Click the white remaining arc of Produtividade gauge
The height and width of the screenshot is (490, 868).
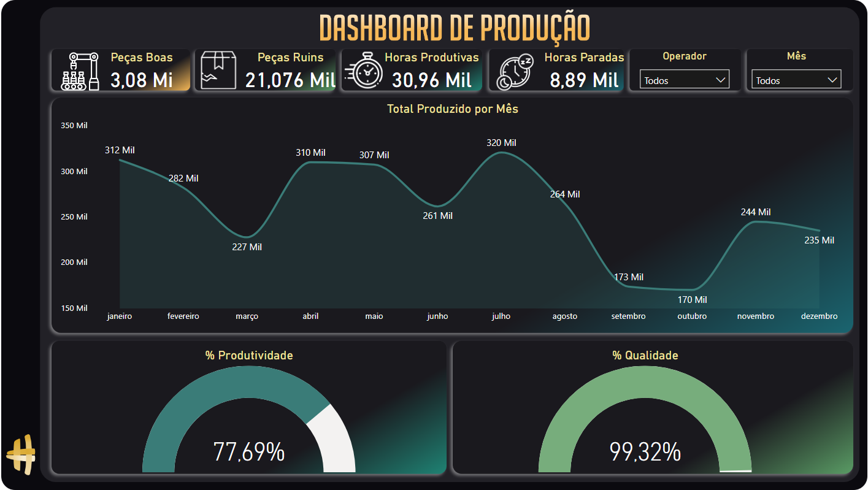coord(334,438)
